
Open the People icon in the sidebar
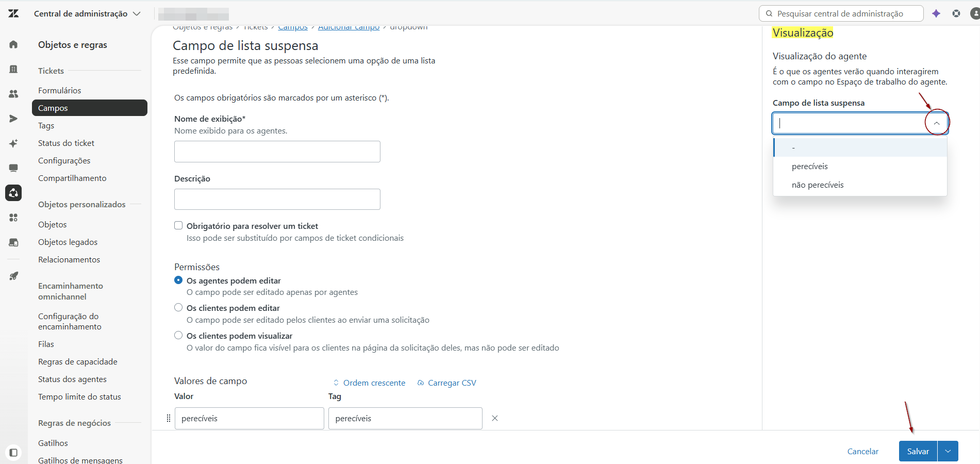click(13, 94)
